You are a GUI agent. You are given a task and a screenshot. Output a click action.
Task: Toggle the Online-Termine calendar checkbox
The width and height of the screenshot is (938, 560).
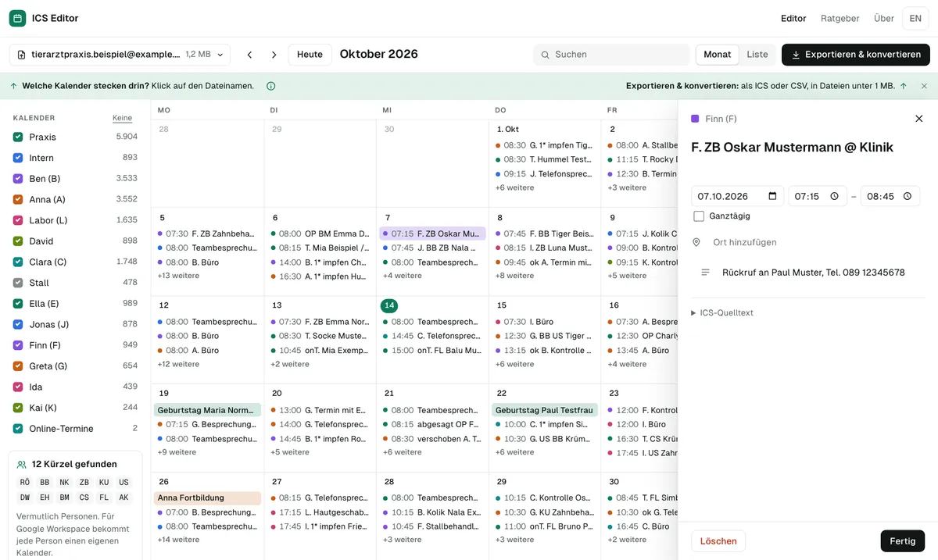tap(18, 428)
